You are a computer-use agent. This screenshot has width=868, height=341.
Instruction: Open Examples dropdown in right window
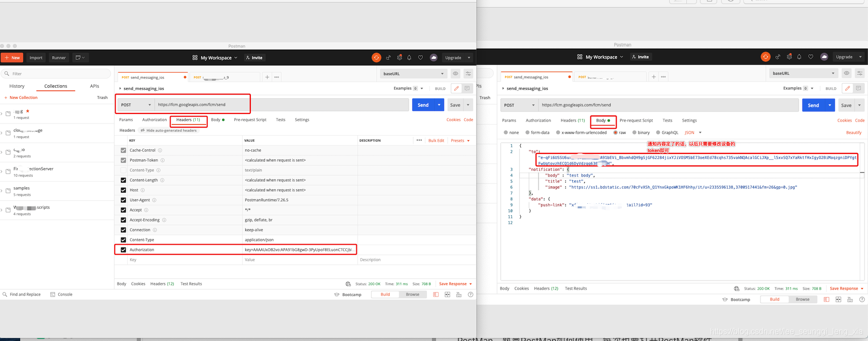click(x=798, y=88)
